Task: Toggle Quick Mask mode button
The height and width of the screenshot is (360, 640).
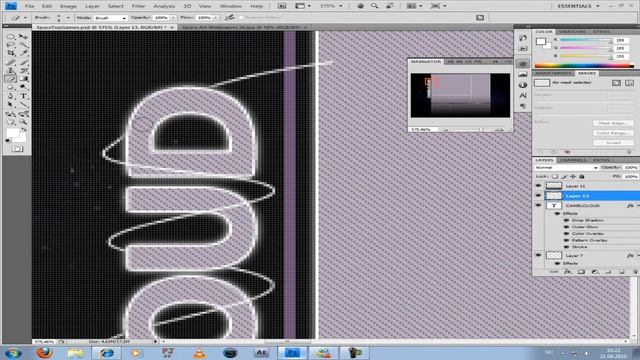Action: pyautogui.click(x=17, y=149)
